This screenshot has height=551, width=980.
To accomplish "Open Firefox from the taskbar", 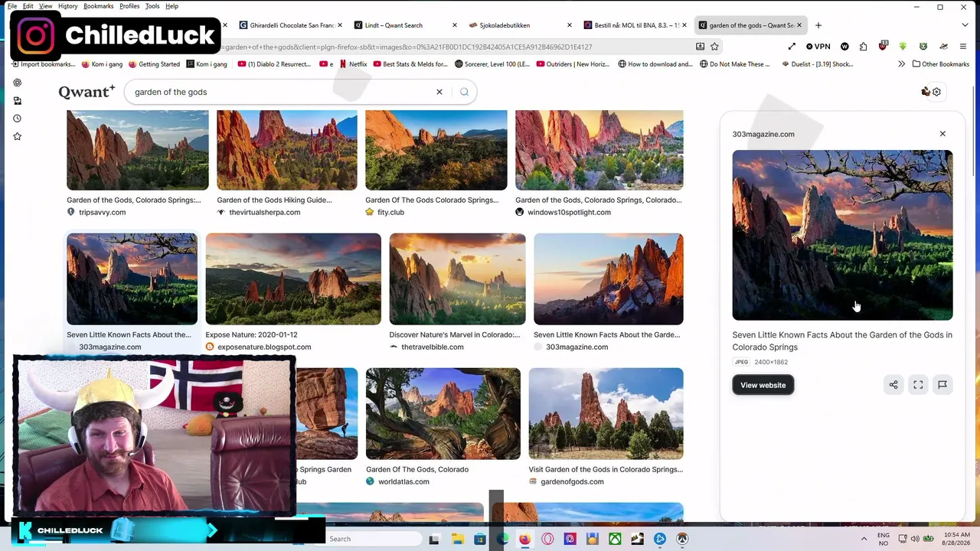I will coord(524,539).
